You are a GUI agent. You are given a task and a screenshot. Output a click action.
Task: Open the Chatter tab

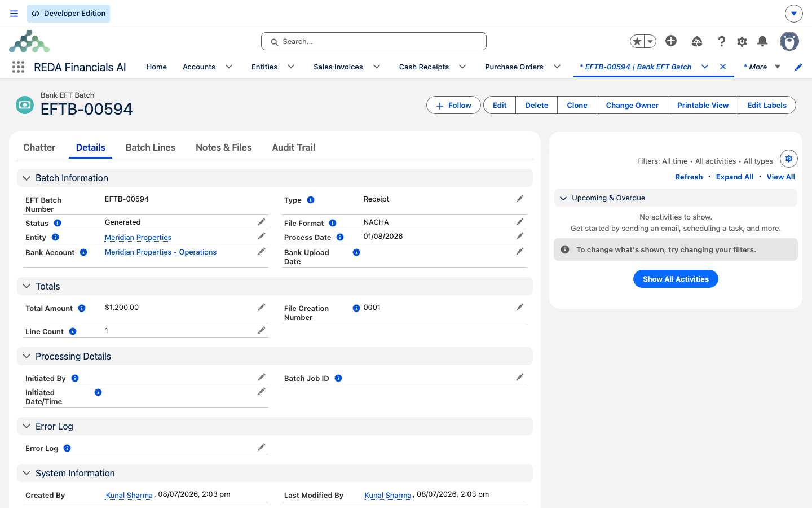point(39,147)
